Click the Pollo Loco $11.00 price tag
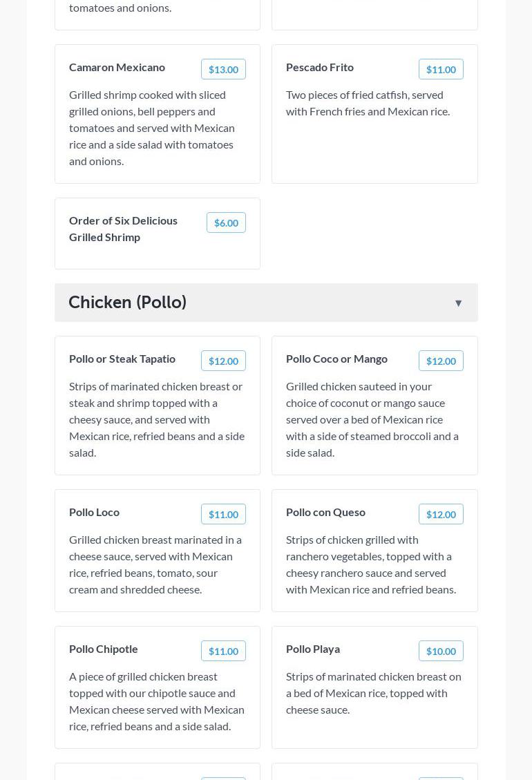The height and width of the screenshot is (780, 532). click(x=223, y=514)
